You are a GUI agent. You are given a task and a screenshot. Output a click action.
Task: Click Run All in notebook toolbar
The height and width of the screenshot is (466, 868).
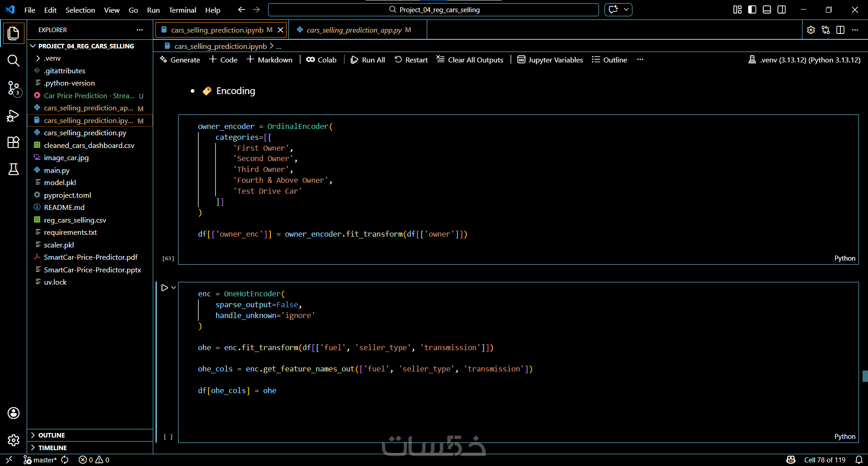tap(368, 60)
